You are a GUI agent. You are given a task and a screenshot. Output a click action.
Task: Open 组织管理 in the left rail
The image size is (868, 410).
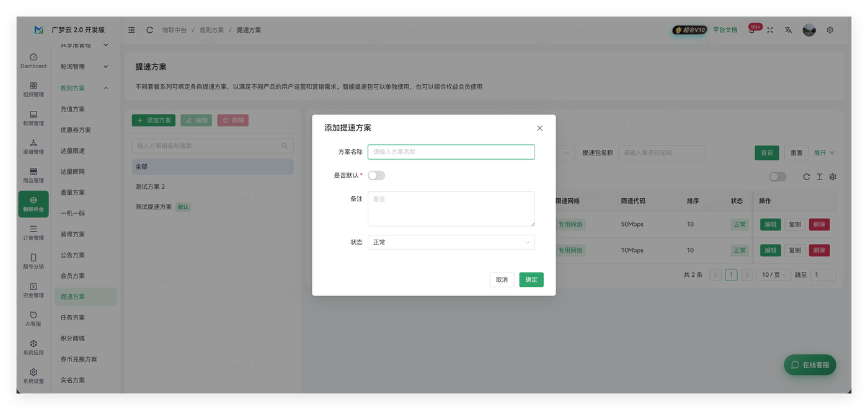tap(33, 89)
